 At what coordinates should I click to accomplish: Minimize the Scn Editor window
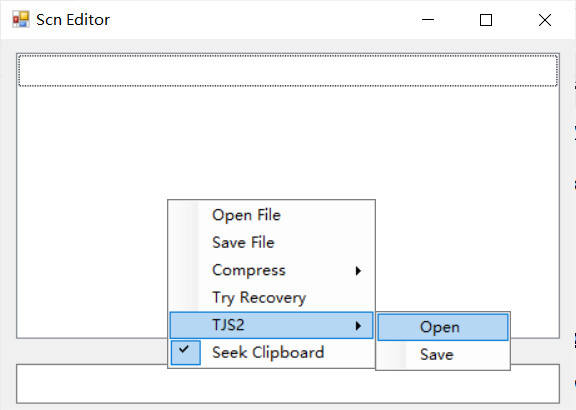pos(428,19)
